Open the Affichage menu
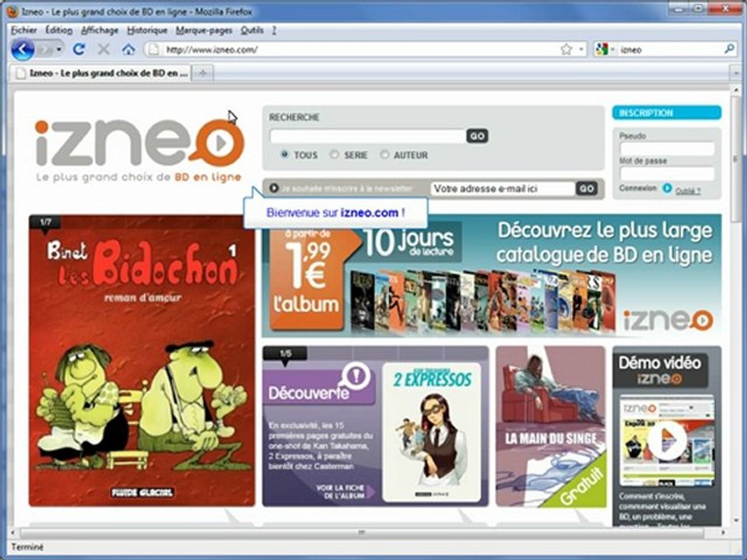 100,30
